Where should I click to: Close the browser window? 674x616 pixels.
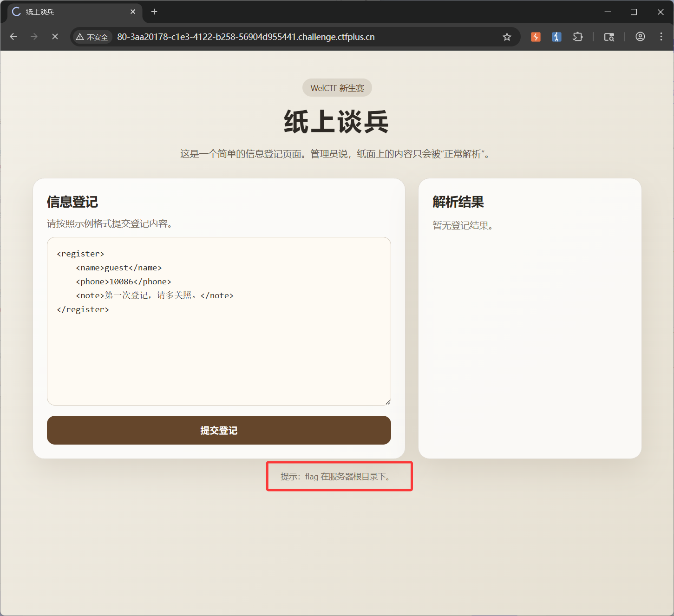coord(661,12)
